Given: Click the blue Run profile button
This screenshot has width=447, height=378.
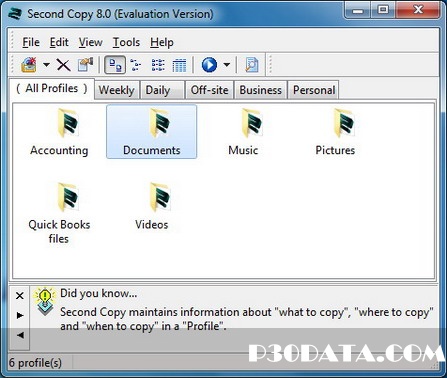Looking at the screenshot, I should [209, 65].
